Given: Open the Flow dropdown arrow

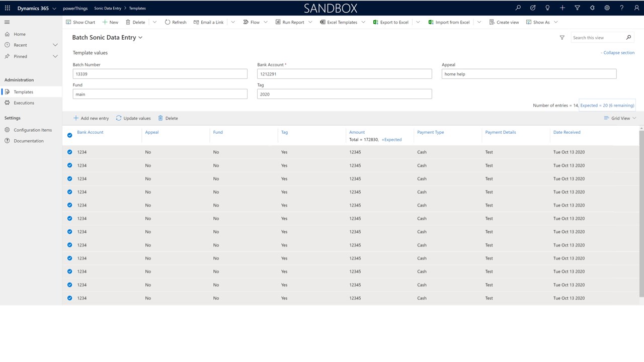Looking at the screenshot, I should click(x=265, y=22).
